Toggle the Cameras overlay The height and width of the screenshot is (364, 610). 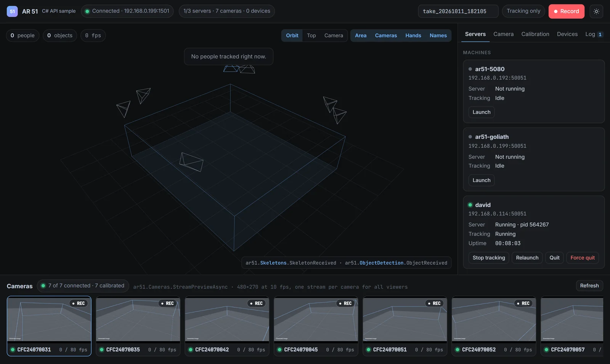click(x=386, y=35)
